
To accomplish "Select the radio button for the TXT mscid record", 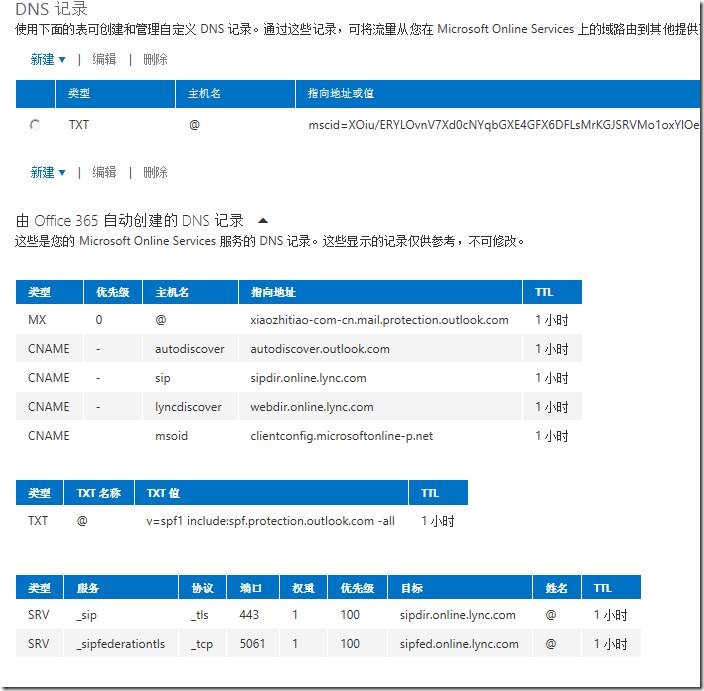I will [x=35, y=125].
